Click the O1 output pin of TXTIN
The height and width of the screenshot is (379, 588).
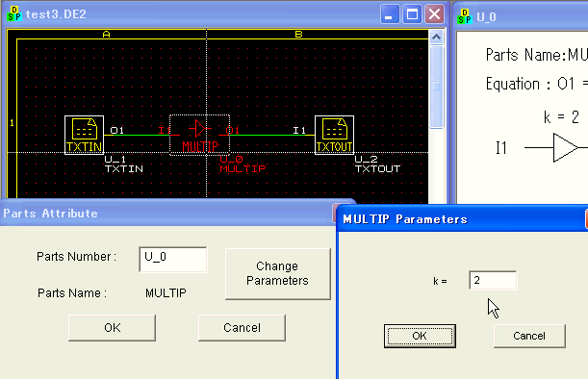pos(116,130)
